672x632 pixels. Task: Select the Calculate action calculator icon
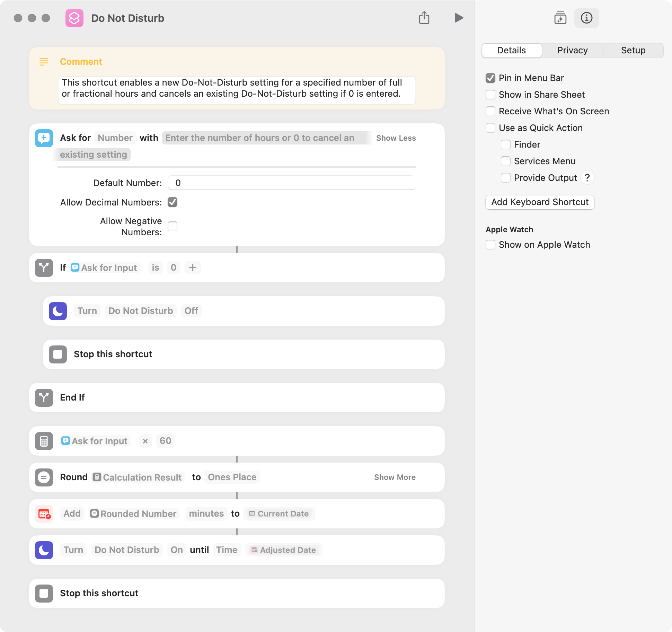[x=44, y=441]
